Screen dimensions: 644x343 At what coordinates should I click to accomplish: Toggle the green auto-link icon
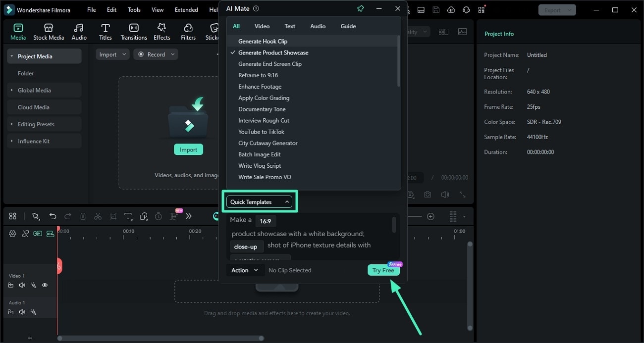[38, 234]
